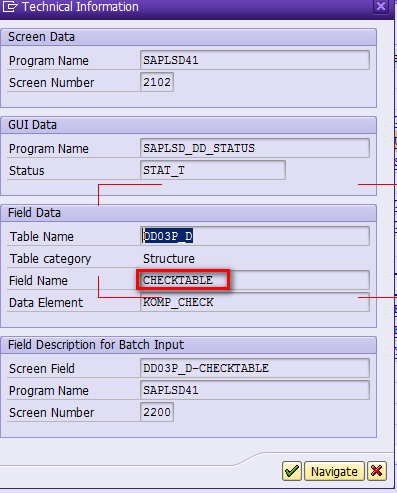
Task: Select the Screen Data Program Name field SAPLSD41
Action: [255, 60]
